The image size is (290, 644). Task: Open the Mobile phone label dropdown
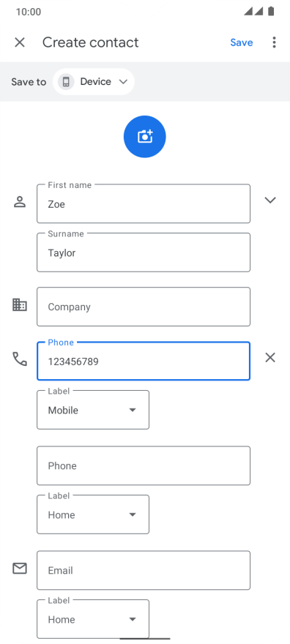coord(93,410)
